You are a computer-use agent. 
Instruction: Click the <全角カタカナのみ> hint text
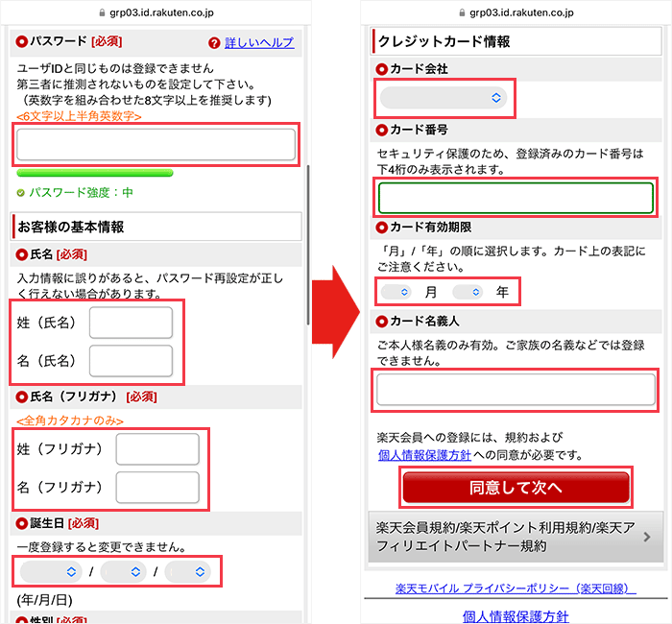point(70,420)
